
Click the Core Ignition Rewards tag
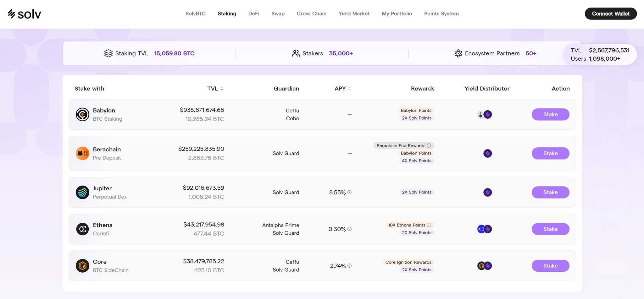tap(408, 262)
